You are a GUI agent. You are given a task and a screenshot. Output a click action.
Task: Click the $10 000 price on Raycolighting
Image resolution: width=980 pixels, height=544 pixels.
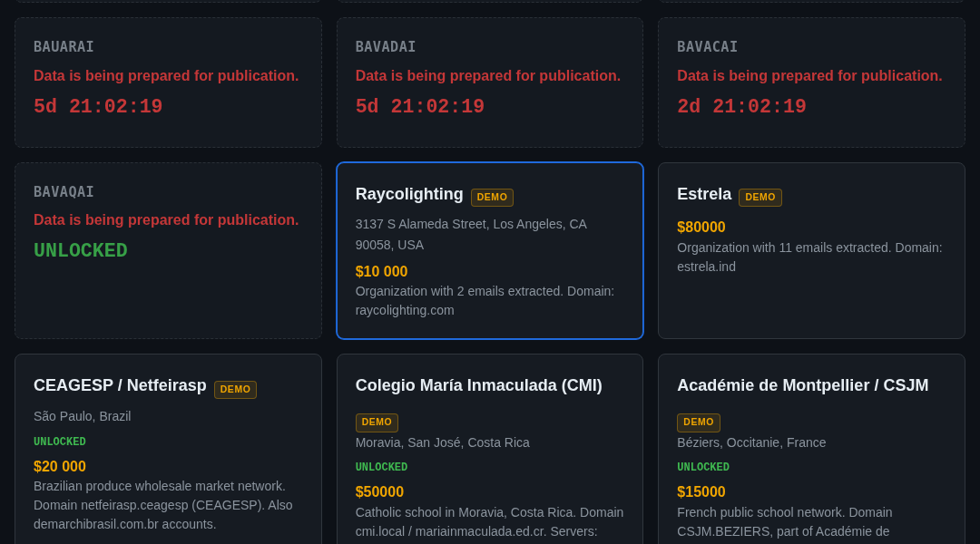click(381, 272)
